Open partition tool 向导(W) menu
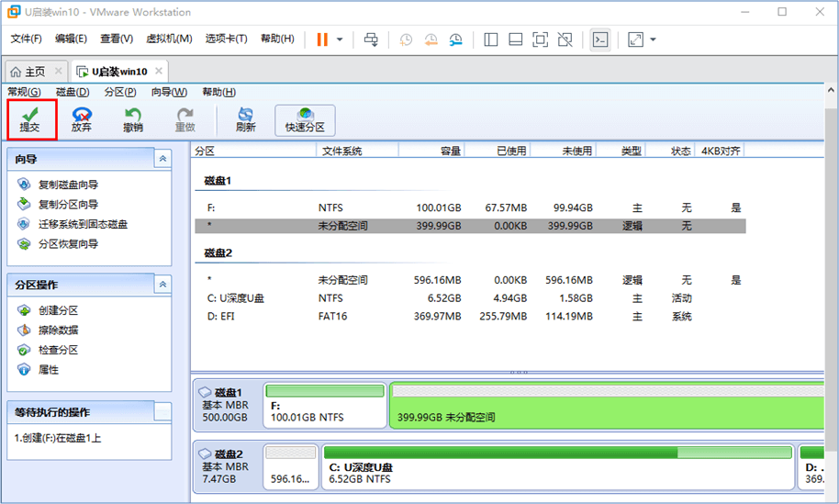 169,92
